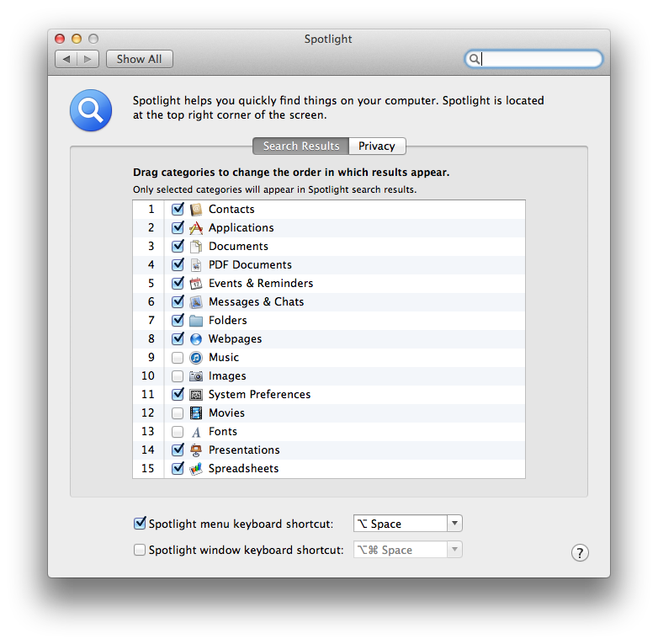Open help with the question mark button
Screen dimensions: 658x644
tap(580, 553)
